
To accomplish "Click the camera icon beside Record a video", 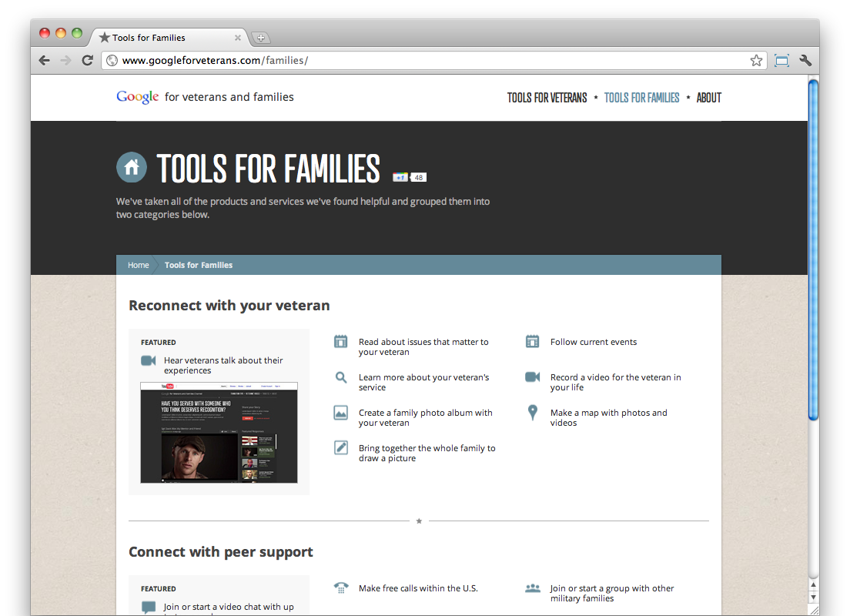I will tap(532, 377).
